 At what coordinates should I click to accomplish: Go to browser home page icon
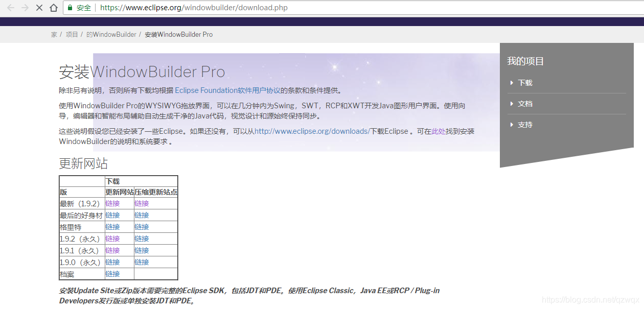tap(54, 8)
